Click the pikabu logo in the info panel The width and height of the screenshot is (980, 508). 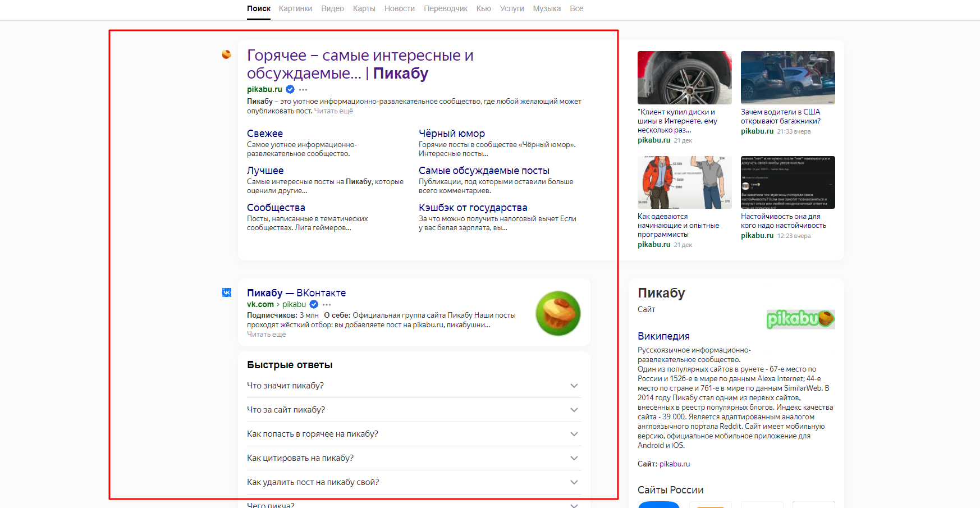click(x=801, y=319)
